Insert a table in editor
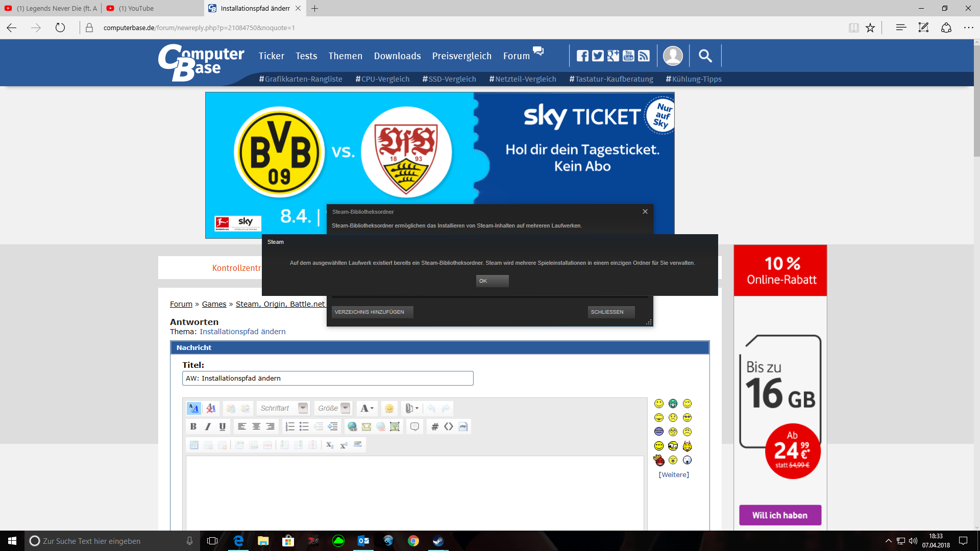The width and height of the screenshot is (980, 551). click(x=194, y=445)
